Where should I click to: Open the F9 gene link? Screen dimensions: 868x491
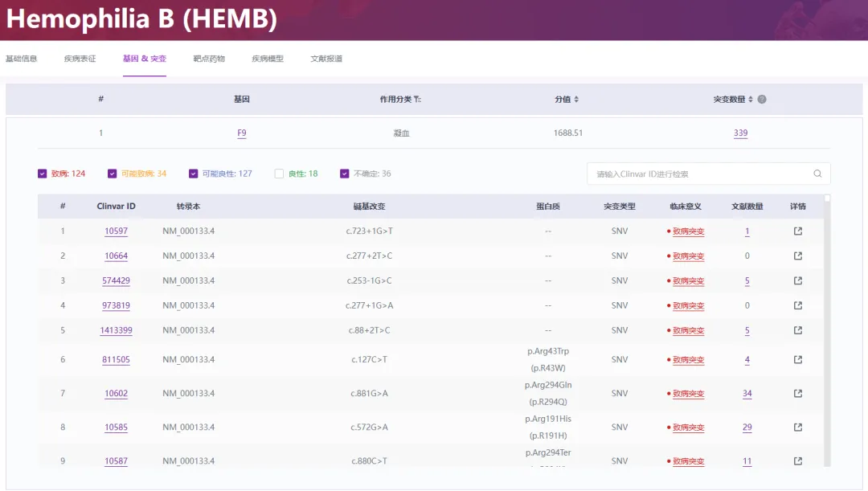coord(242,133)
